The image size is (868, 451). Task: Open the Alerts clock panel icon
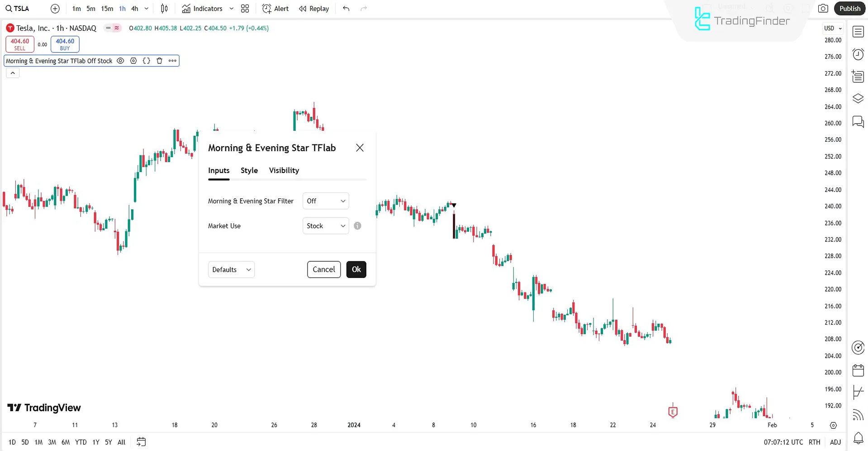tap(858, 54)
